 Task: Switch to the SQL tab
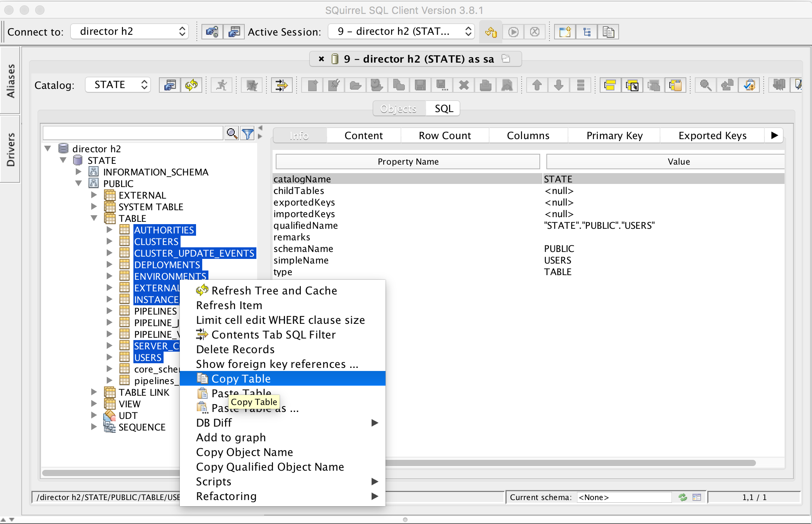click(x=444, y=109)
